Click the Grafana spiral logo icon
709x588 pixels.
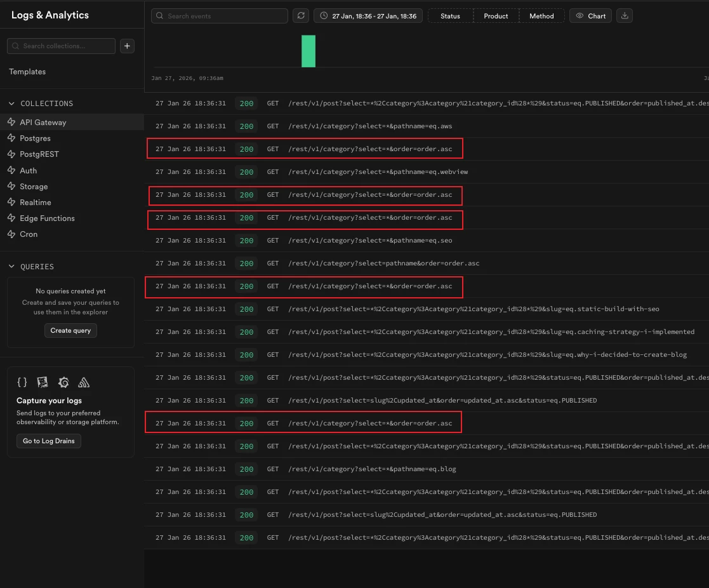[x=63, y=382]
